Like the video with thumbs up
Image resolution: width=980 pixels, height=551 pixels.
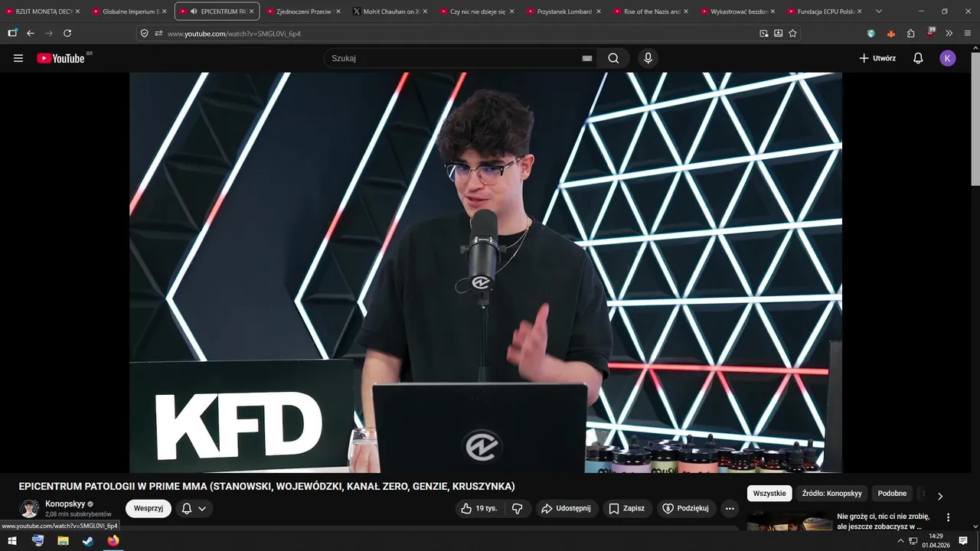[x=479, y=508]
